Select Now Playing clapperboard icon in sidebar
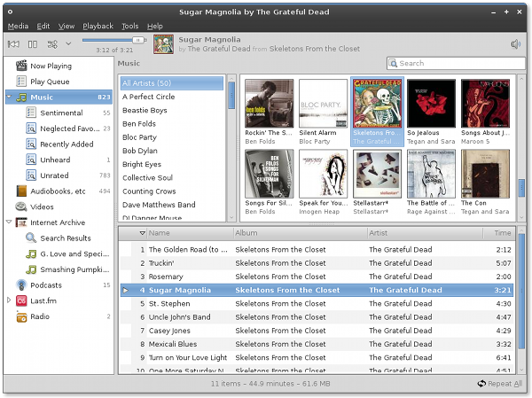Viewport: 532px width, 398px height. click(21, 66)
